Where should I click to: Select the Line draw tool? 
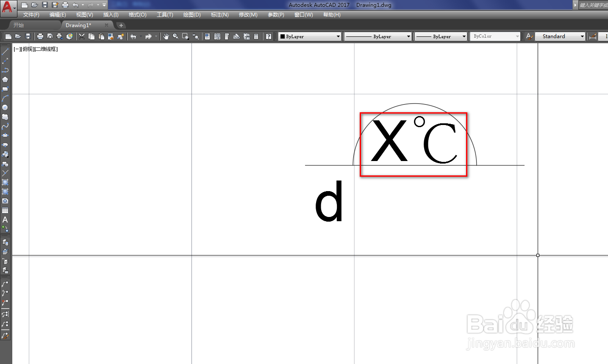click(x=5, y=52)
